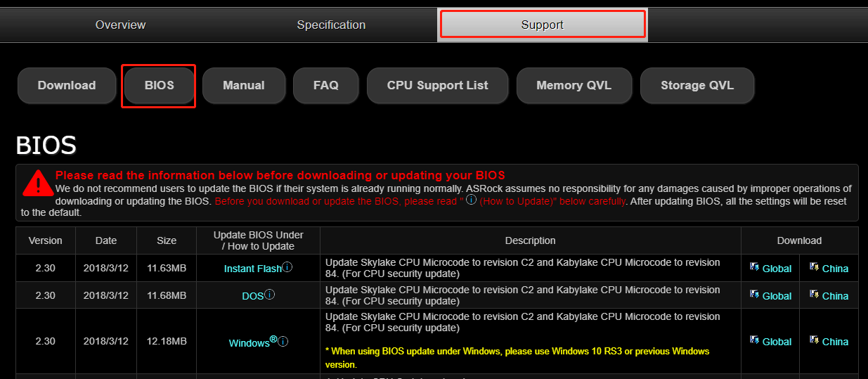Click the Download column header

coord(800,240)
